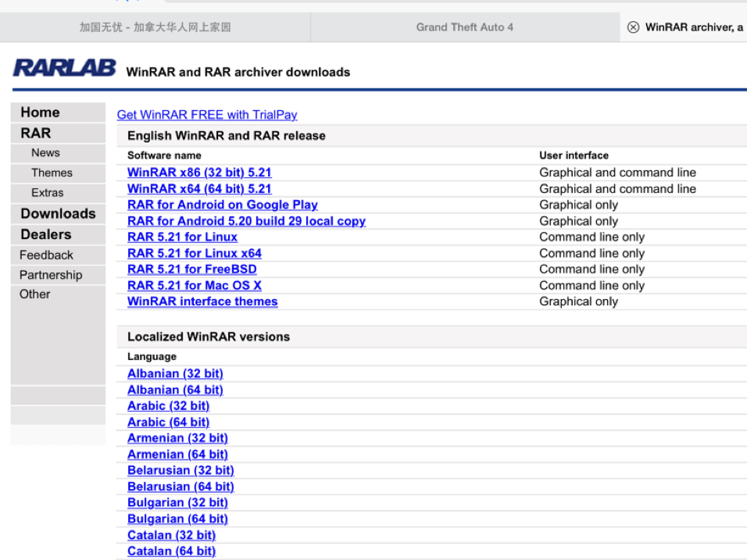747x560 pixels.
Task: Switch to the Grand Theft Auto 4 tab
Action: tap(464, 27)
